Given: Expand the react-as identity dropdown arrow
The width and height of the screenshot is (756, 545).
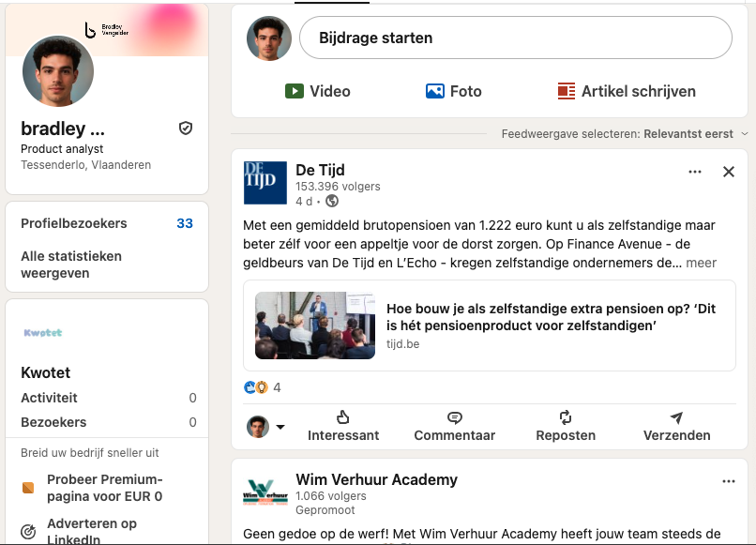Looking at the screenshot, I should tap(280, 427).
